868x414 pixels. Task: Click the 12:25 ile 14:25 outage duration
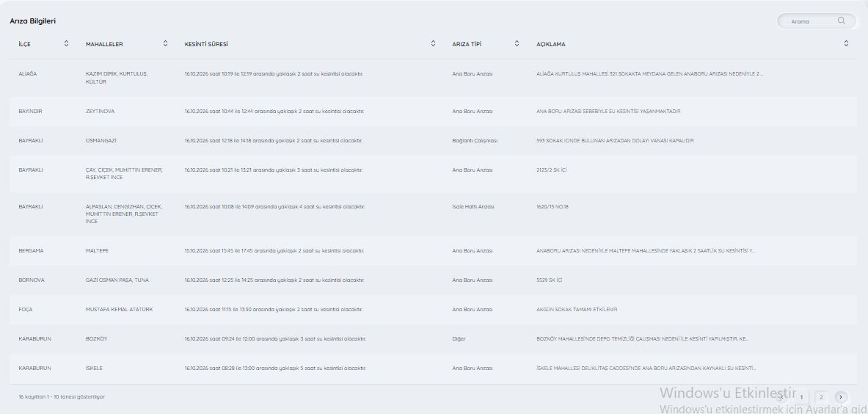coord(274,280)
